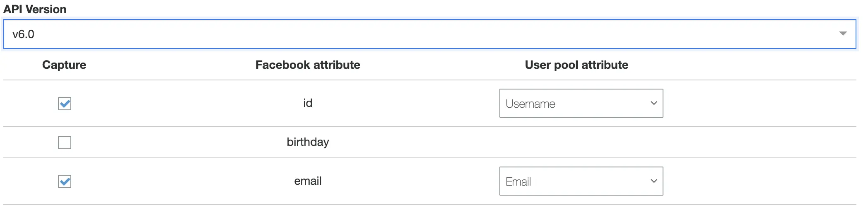Open the API Version dropdown
The image size is (868, 208).
[429, 34]
